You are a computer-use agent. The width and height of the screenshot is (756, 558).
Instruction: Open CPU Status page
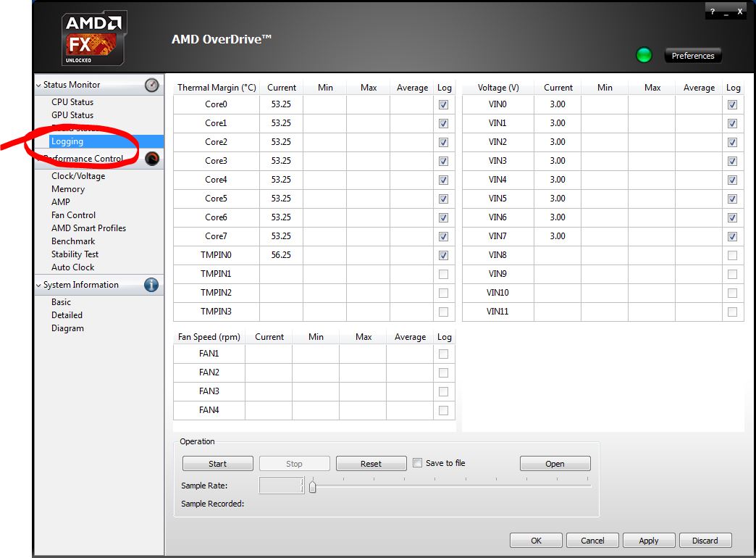point(72,102)
